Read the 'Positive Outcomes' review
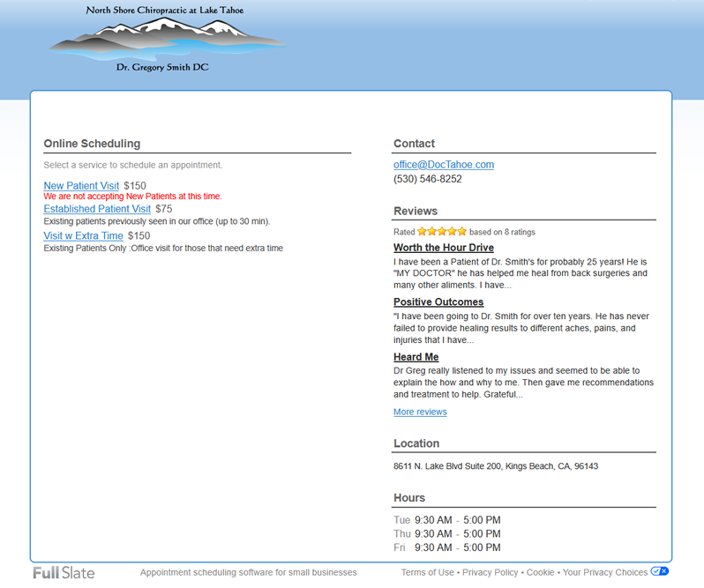The width and height of the screenshot is (704, 588). pyautogui.click(x=438, y=302)
